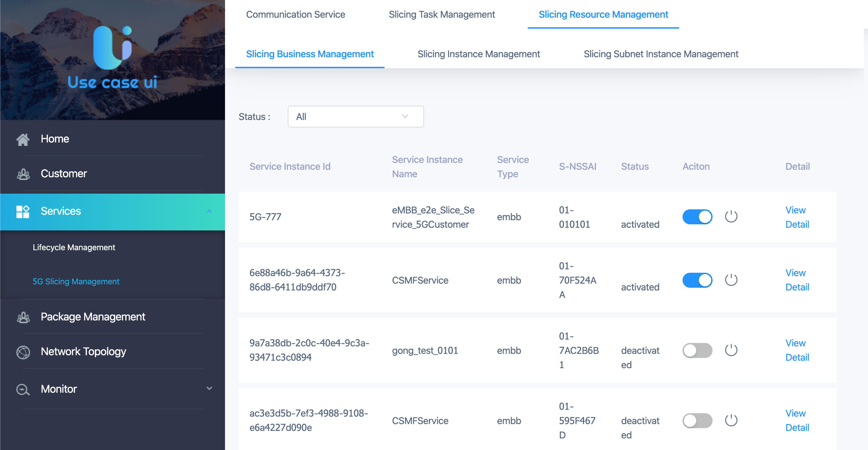Select Slicing Resource Management tab

tap(603, 14)
